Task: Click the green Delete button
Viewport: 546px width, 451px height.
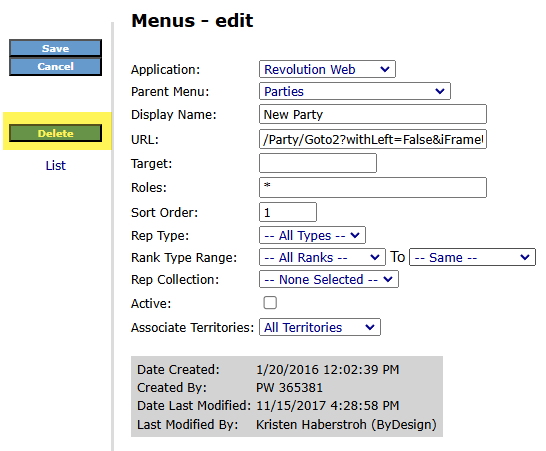Action: point(55,133)
